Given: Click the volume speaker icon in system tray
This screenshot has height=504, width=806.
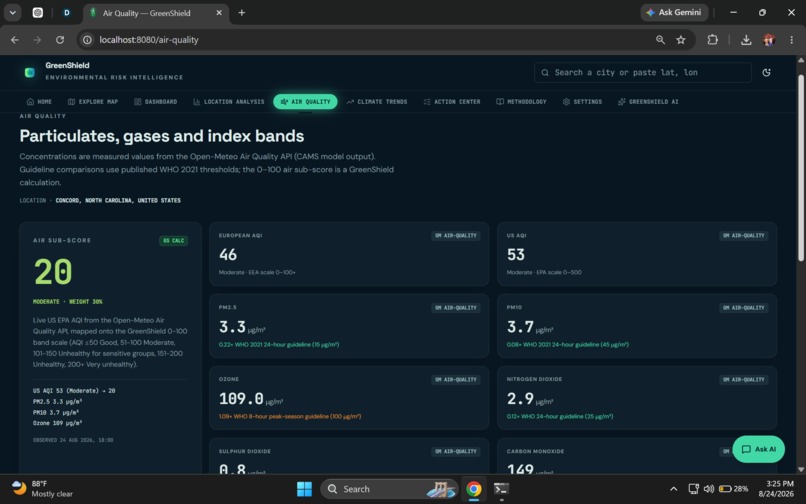Looking at the screenshot, I should click(x=709, y=489).
